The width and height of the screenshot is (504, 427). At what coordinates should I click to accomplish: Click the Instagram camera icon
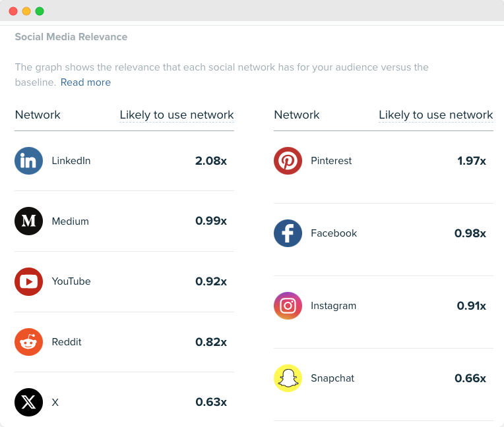coord(288,306)
